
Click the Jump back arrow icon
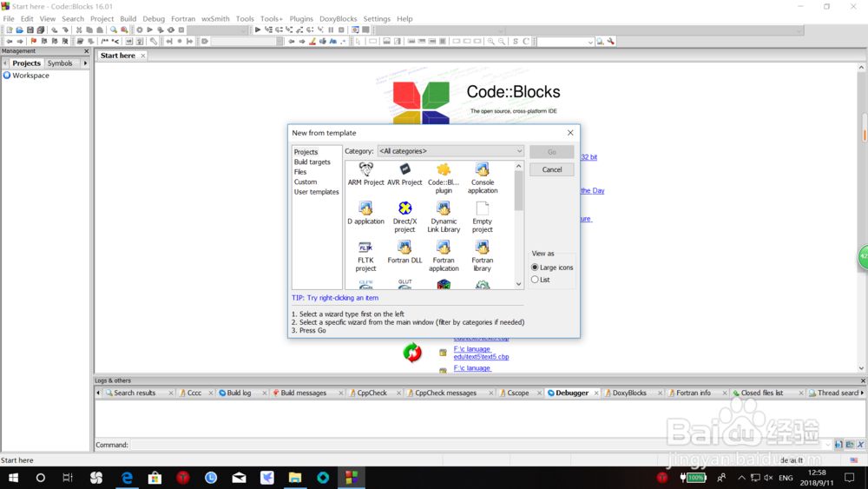pos(10,42)
